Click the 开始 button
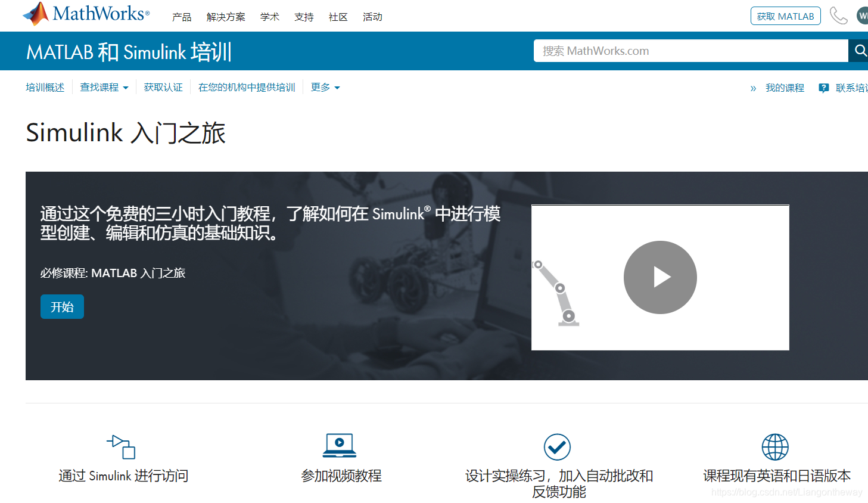The height and width of the screenshot is (503, 868). [x=62, y=306]
